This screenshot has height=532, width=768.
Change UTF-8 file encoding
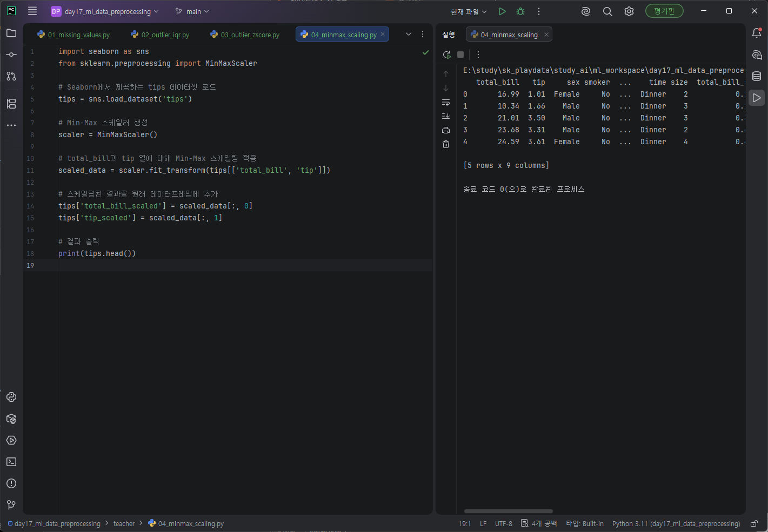pyautogui.click(x=504, y=523)
